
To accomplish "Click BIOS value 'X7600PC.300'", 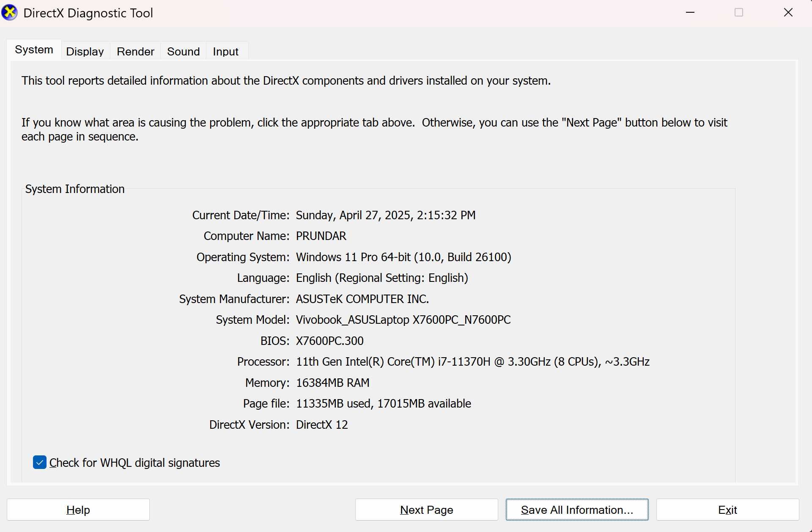I will [x=329, y=341].
